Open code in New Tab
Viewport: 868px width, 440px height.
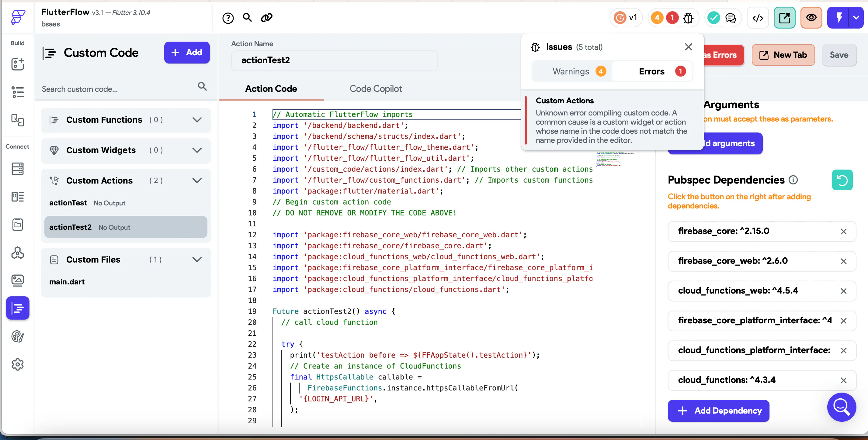(783, 55)
